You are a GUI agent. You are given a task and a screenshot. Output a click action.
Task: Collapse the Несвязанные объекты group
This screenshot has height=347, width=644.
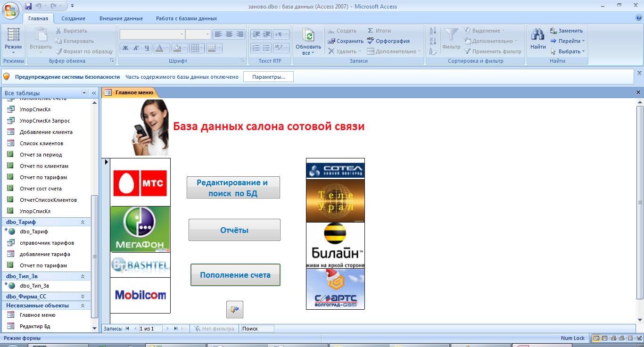point(83,306)
